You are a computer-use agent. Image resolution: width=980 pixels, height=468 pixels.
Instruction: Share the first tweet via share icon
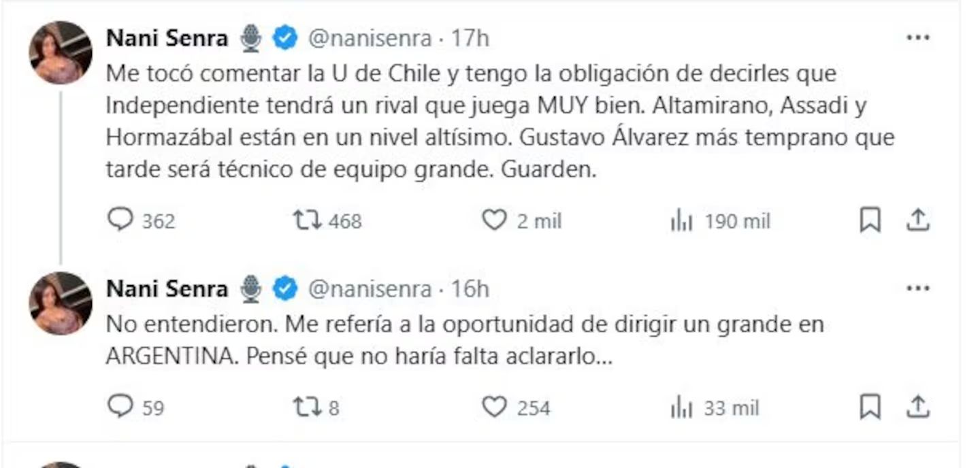click(917, 220)
